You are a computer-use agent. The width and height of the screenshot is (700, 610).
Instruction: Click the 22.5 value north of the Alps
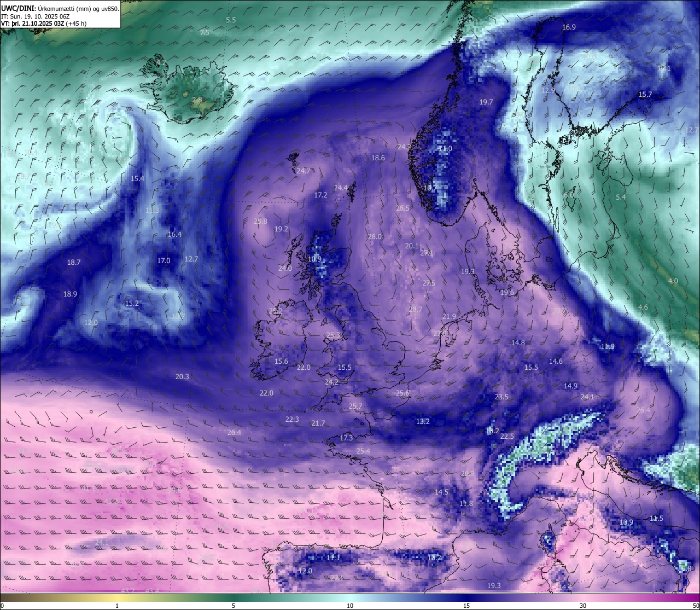tap(507, 436)
